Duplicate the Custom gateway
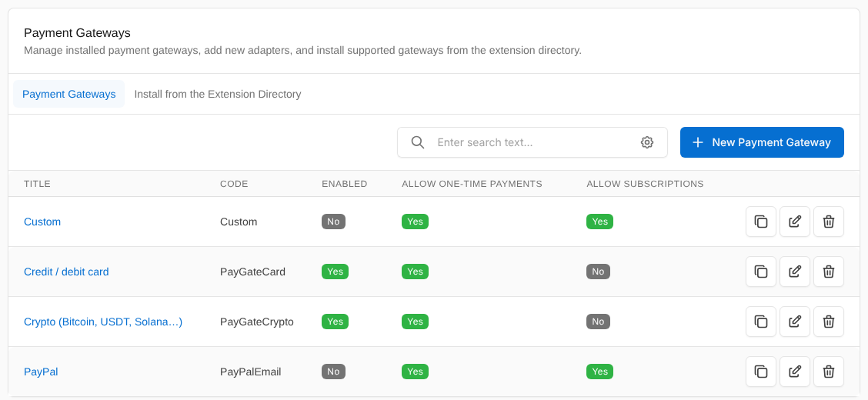Image resolution: width=868 pixels, height=400 pixels. (x=761, y=222)
